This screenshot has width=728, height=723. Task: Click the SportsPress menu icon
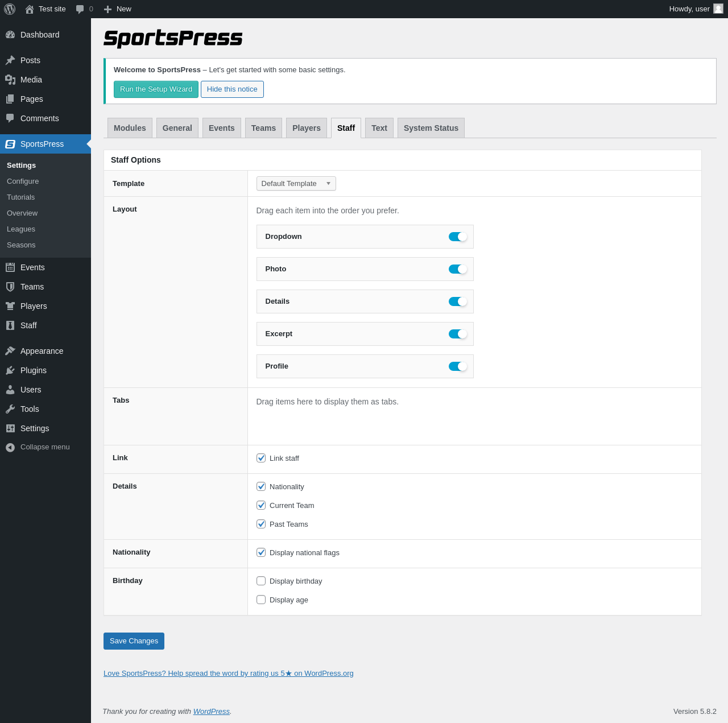(x=10, y=144)
